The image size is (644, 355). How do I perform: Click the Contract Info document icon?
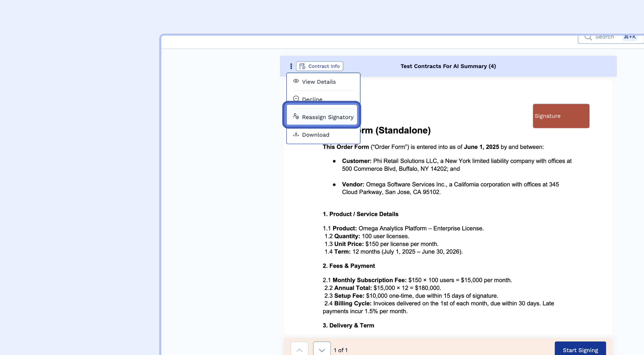click(x=302, y=66)
